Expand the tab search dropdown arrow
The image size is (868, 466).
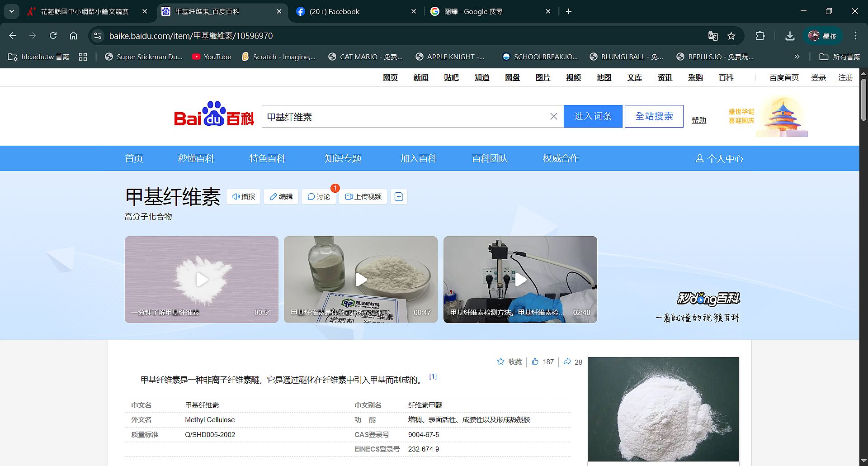click(12, 11)
